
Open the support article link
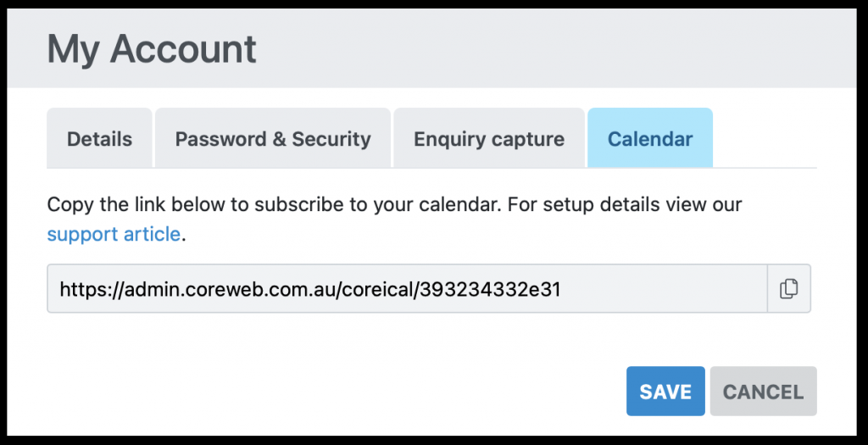pos(114,234)
